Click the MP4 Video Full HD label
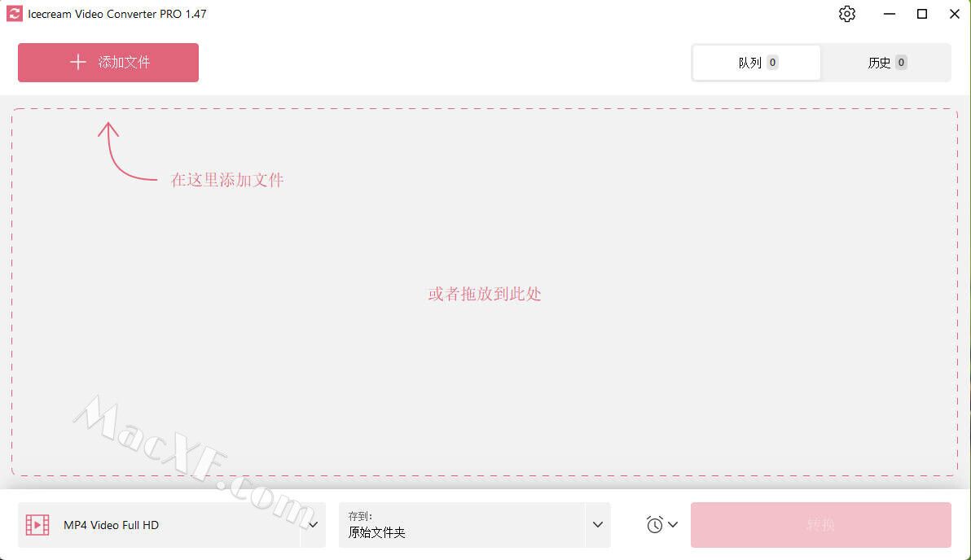The width and height of the screenshot is (971, 560). [x=112, y=525]
